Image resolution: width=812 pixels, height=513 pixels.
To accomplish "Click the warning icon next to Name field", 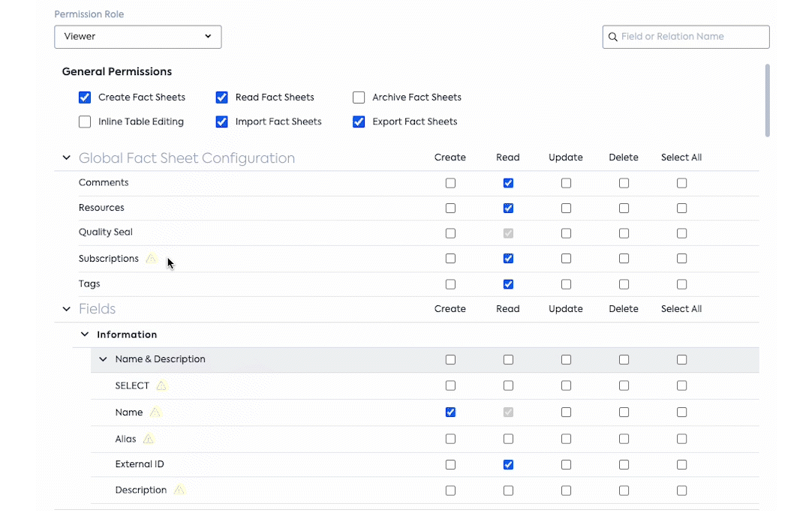I will [x=155, y=412].
